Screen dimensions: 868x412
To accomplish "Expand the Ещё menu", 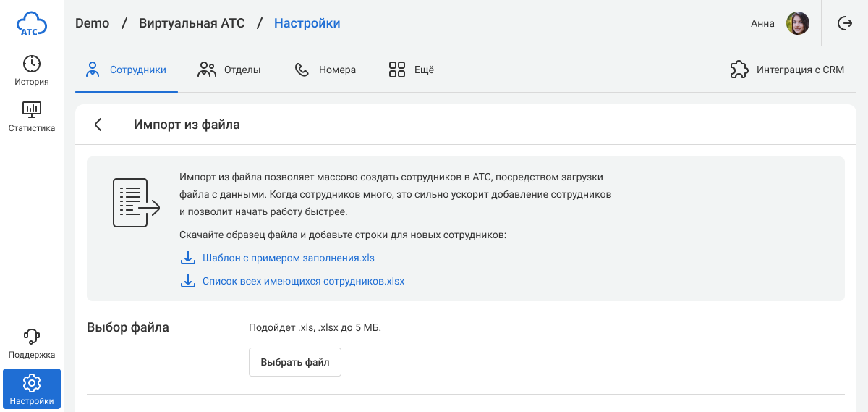I will point(411,70).
